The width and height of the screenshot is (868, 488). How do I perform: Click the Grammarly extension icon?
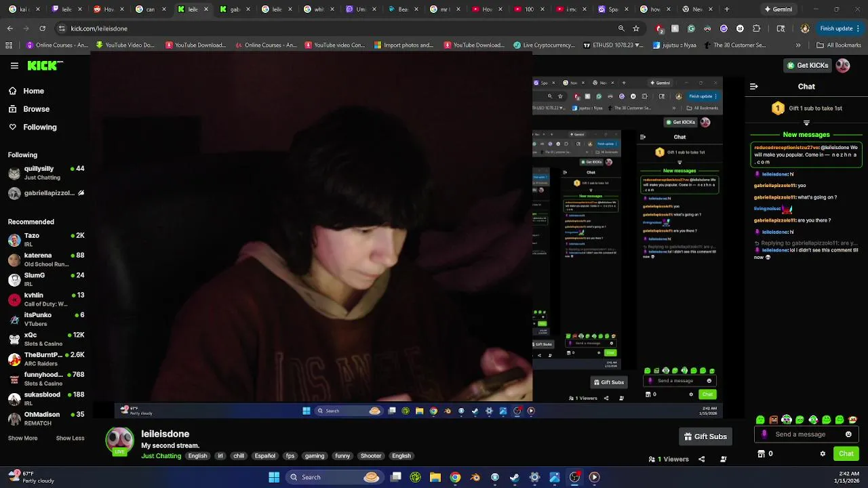click(x=691, y=28)
